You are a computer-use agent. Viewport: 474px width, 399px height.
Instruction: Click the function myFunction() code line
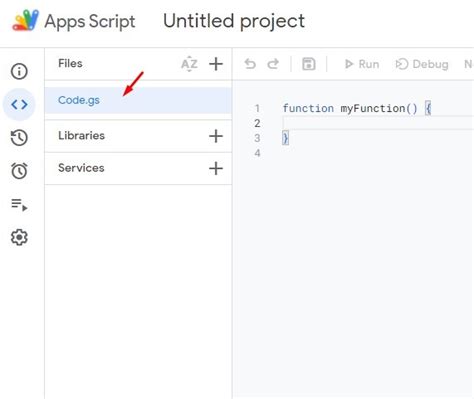pyautogui.click(x=357, y=108)
